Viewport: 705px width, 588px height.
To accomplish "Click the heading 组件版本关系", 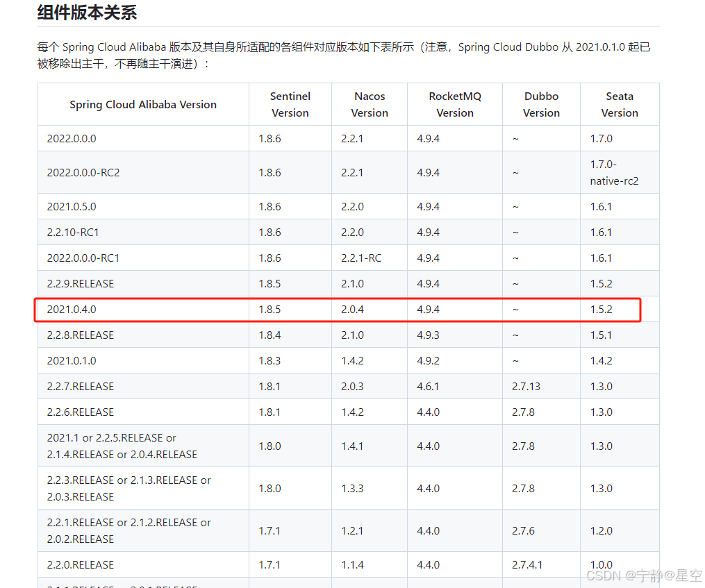I will [x=87, y=12].
